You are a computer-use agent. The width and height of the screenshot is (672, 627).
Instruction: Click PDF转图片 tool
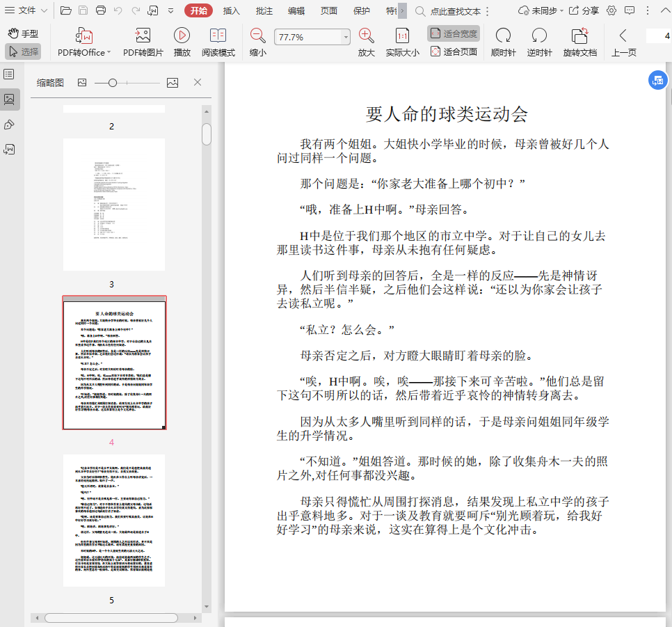(143, 42)
